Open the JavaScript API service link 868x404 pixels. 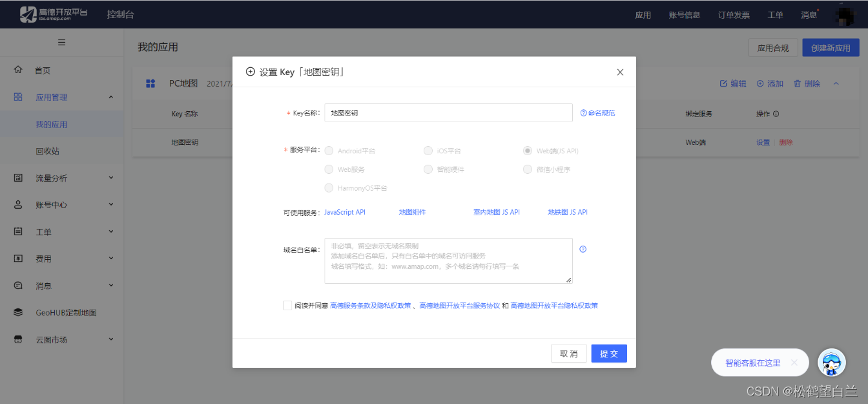pyautogui.click(x=345, y=212)
